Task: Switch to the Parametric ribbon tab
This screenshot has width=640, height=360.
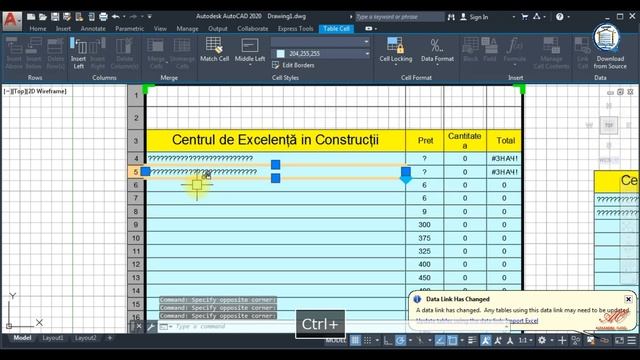Action: 129,29
